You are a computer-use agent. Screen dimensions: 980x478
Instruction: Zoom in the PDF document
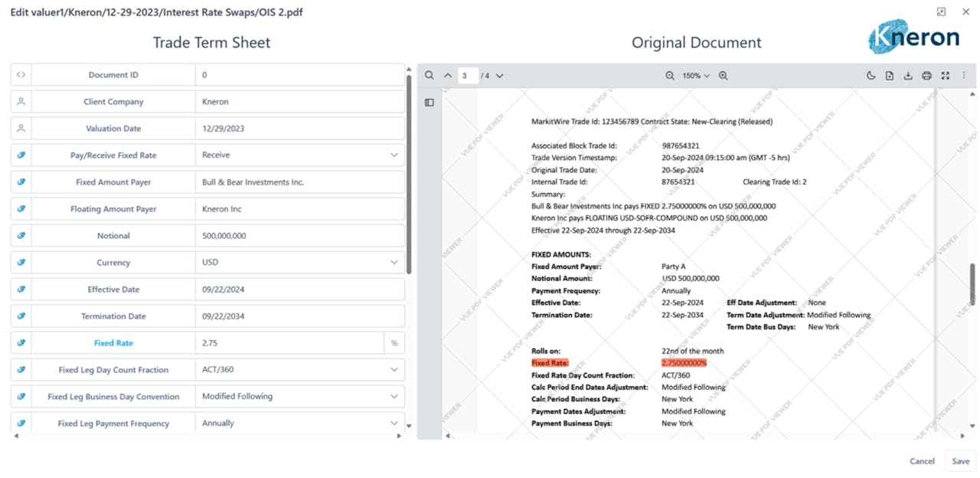724,76
